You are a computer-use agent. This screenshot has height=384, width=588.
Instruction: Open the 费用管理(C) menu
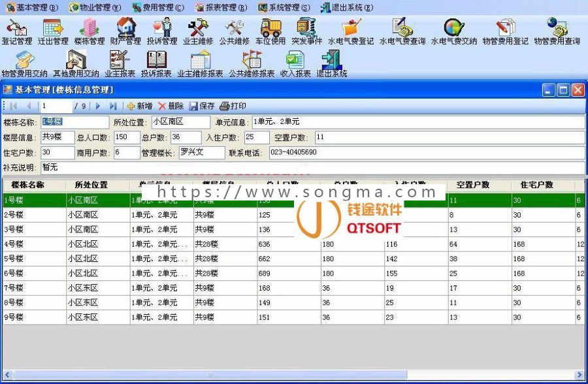[158, 7]
